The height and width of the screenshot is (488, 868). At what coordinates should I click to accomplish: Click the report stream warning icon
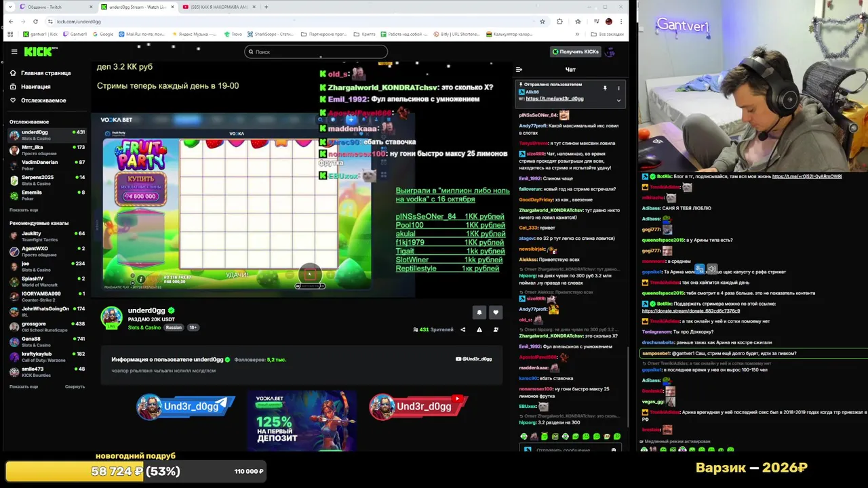tap(479, 329)
